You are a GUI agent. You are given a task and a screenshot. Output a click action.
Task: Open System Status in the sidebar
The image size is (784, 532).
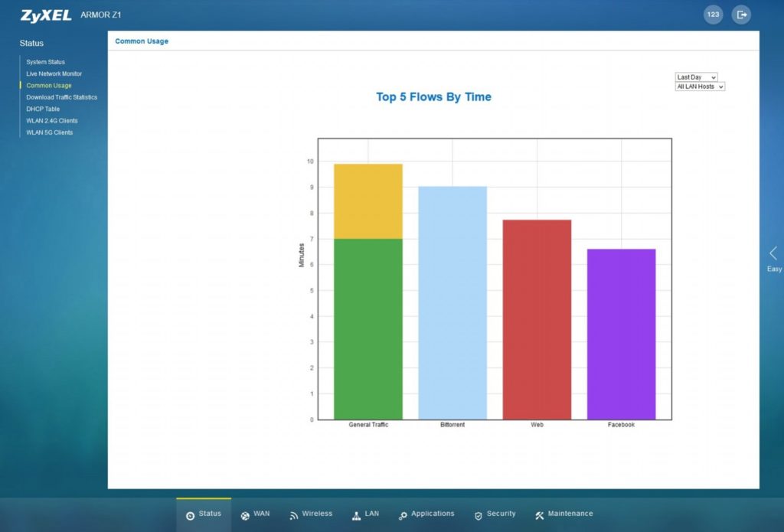(x=46, y=62)
